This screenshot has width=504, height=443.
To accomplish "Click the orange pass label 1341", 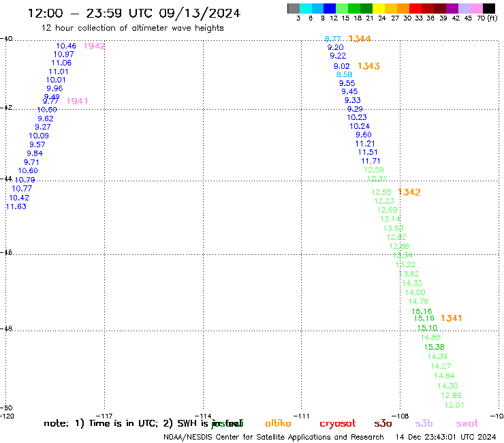I will coord(452,318).
